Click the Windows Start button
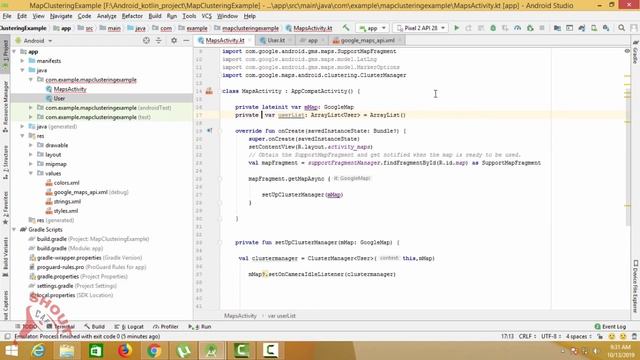The height and width of the screenshot is (360, 640). (11, 351)
